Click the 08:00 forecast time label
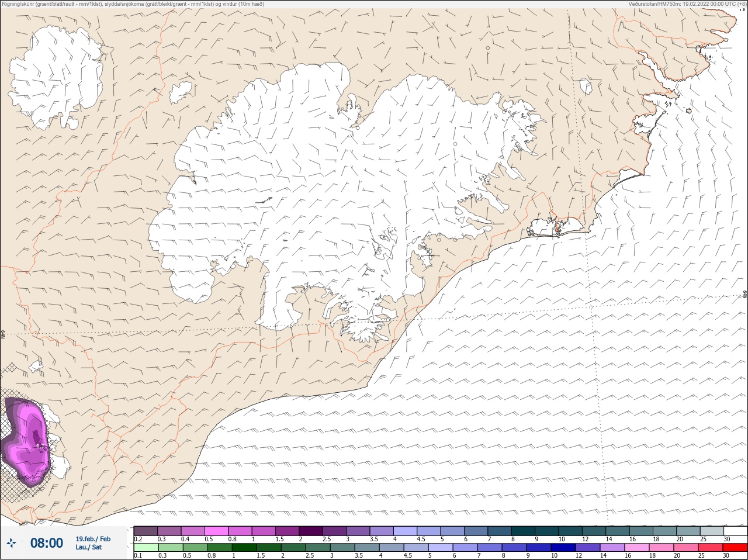The width and height of the screenshot is (748, 560). click(47, 543)
